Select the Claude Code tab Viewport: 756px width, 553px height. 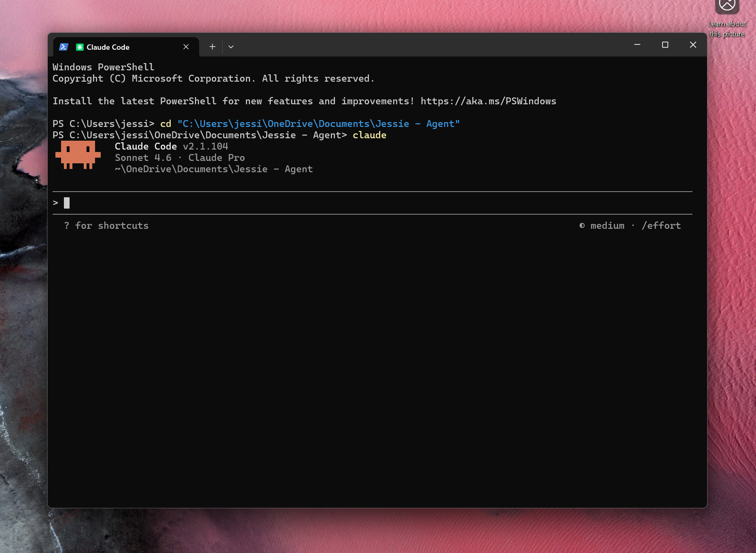tap(126, 47)
